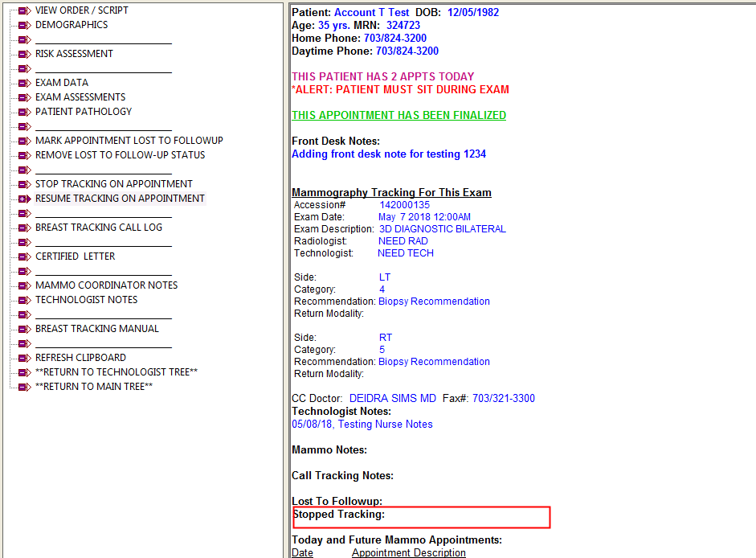The image size is (756, 558).
Task: Click the icon next to CERTIFIED LETTER
Action: 23,256
